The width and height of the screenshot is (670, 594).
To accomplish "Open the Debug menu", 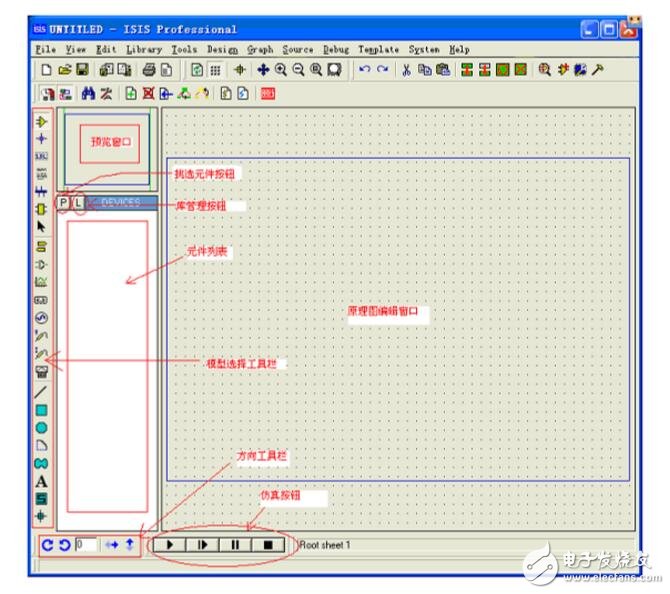I will pyautogui.click(x=336, y=49).
